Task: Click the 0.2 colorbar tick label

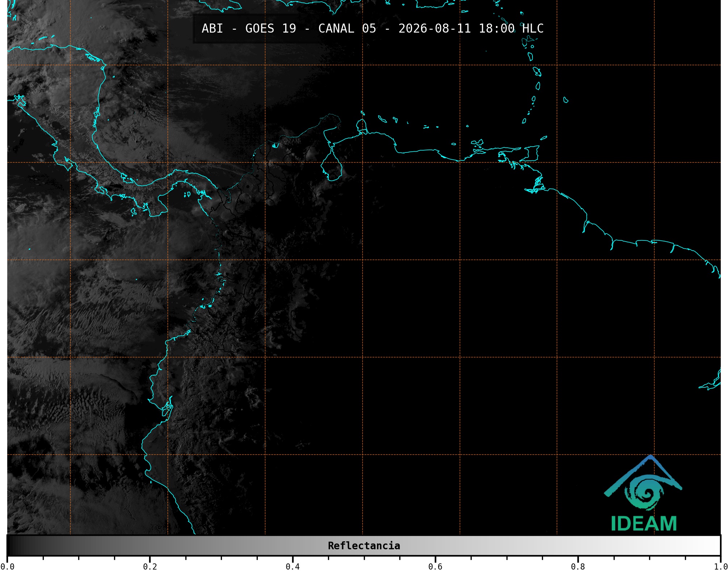Action: click(150, 566)
